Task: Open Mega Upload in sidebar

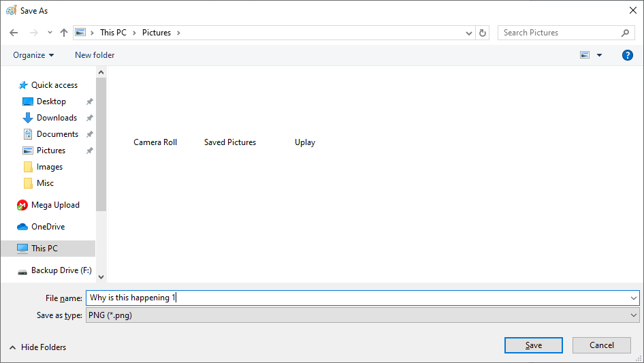Action: 54,205
